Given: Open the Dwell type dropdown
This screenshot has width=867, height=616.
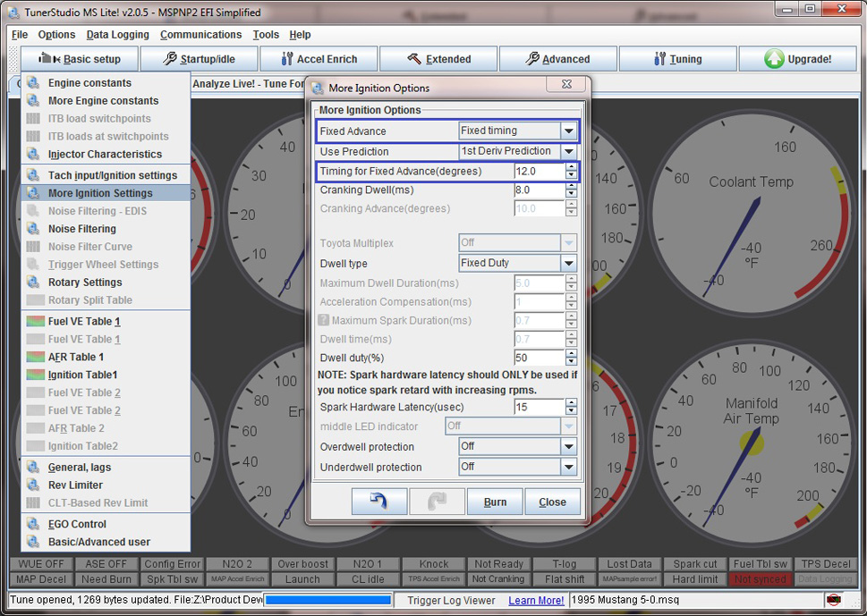Looking at the screenshot, I should pyautogui.click(x=568, y=264).
